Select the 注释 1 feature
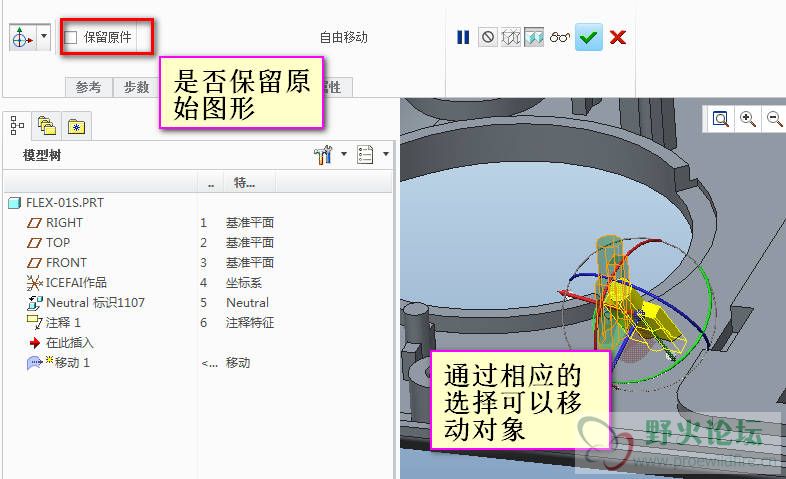786x479 pixels. click(x=63, y=323)
